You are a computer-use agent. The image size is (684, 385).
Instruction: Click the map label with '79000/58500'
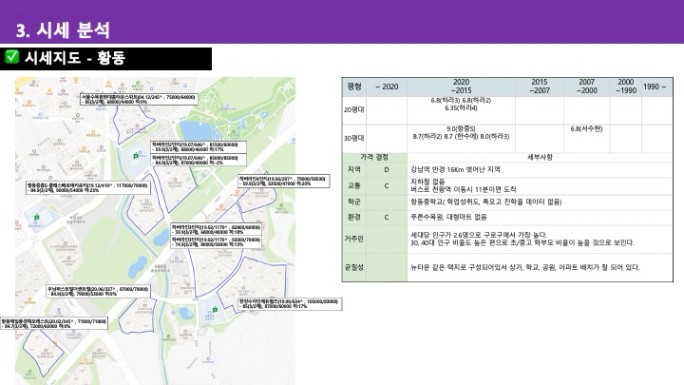click(x=284, y=181)
